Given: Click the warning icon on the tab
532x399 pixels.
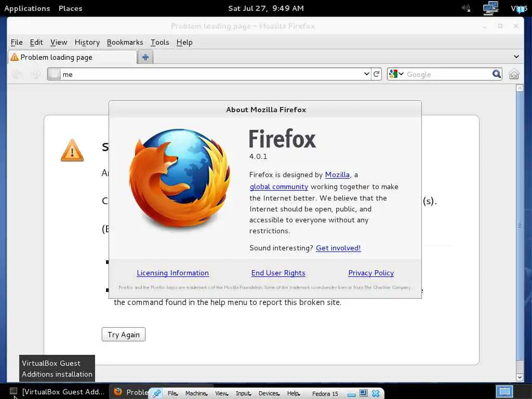Looking at the screenshot, I should click(14, 57).
